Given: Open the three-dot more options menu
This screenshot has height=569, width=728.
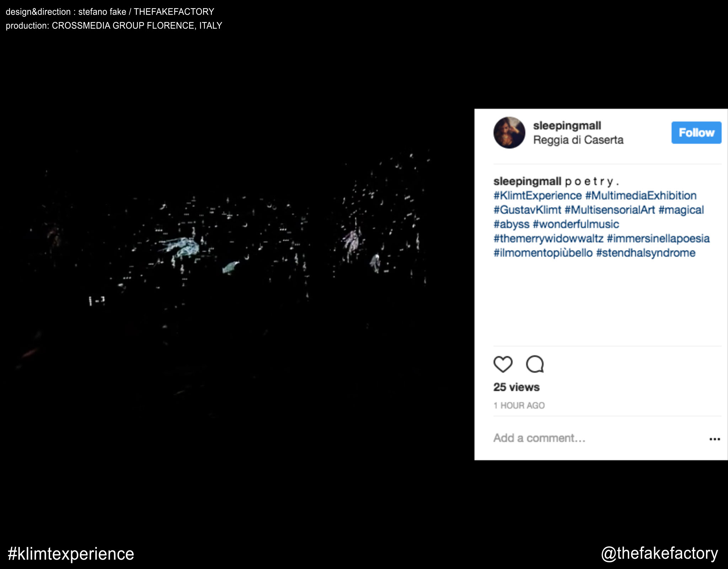Looking at the screenshot, I should pyautogui.click(x=714, y=439).
